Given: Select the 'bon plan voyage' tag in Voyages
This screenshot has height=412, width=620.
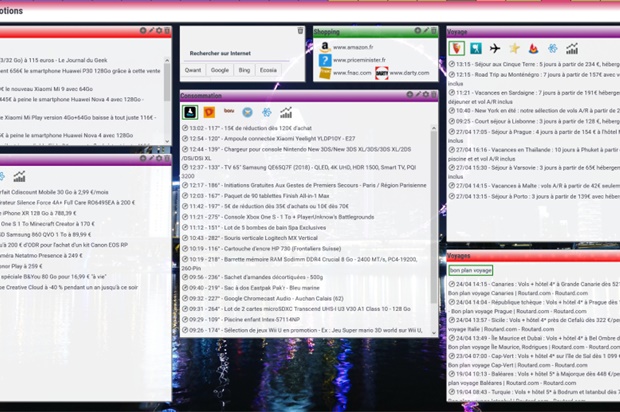Looking at the screenshot, I should pyautogui.click(x=471, y=270).
